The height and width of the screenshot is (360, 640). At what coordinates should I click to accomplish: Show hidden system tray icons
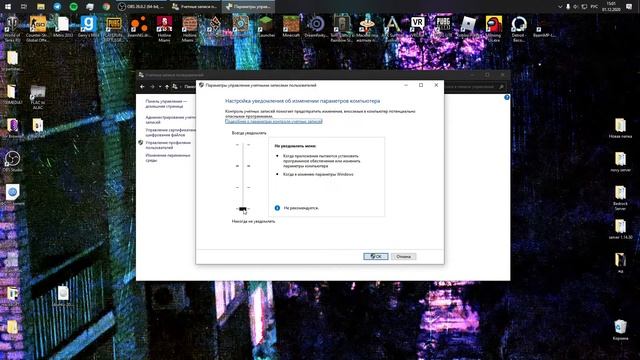coord(560,7)
